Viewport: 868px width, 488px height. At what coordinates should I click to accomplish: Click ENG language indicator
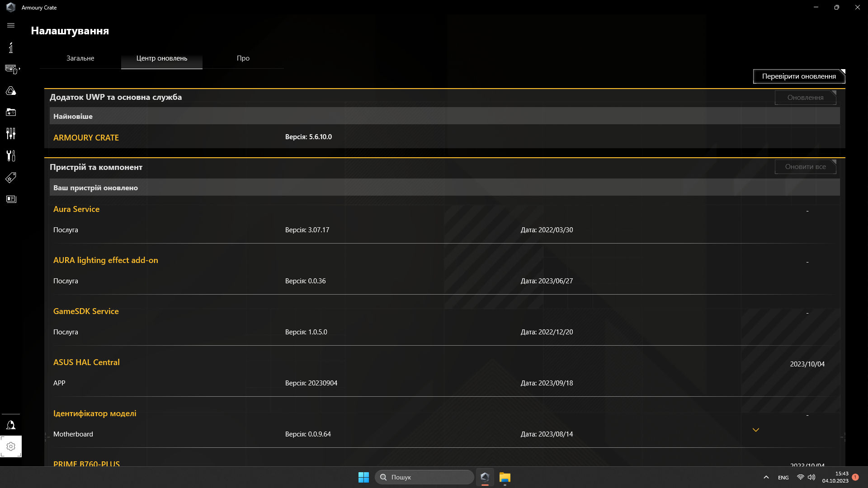coord(783,478)
